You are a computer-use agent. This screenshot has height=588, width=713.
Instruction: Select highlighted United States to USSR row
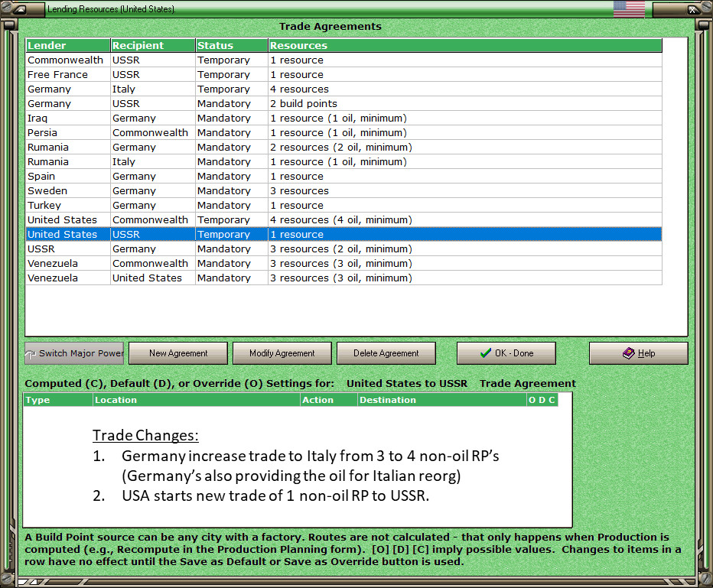click(x=343, y=235)
